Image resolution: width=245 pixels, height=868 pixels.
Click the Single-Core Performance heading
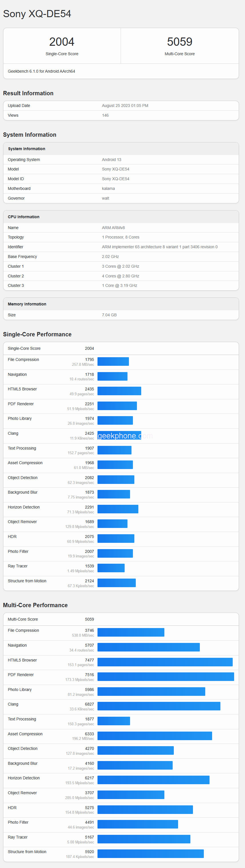(x=37, y=334)
